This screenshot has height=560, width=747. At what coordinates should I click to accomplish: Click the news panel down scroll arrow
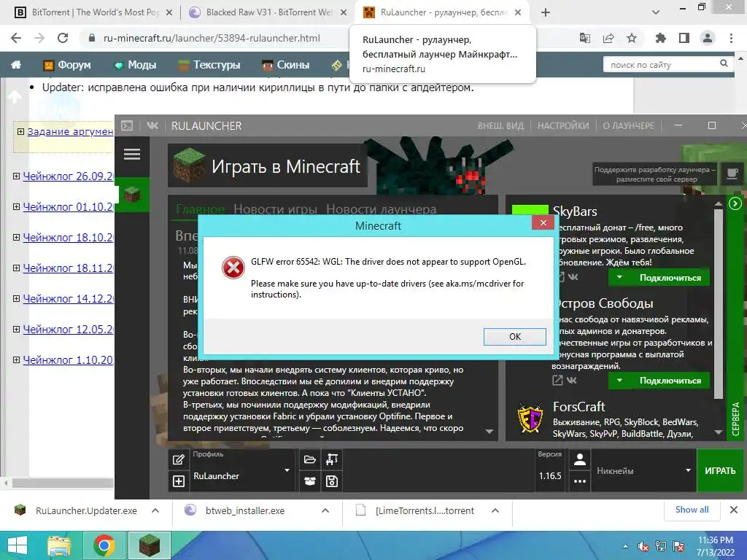[x=489, y=432]
